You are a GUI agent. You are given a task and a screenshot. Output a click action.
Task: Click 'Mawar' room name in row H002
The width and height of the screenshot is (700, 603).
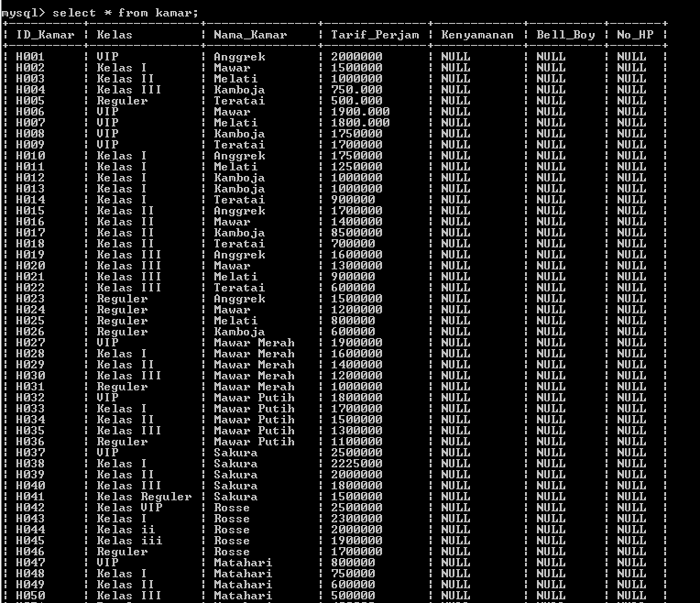(232, 68)
